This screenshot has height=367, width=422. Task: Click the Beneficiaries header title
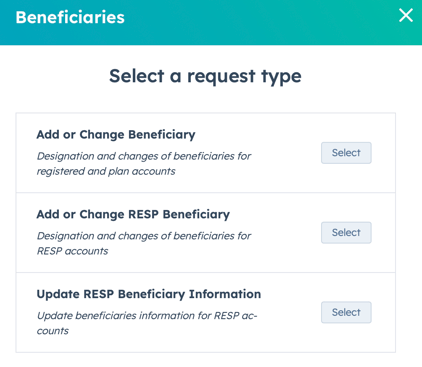pos(70,17)
